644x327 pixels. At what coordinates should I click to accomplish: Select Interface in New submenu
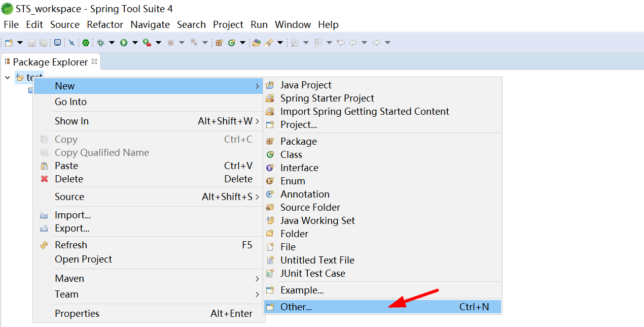[382, 168]
